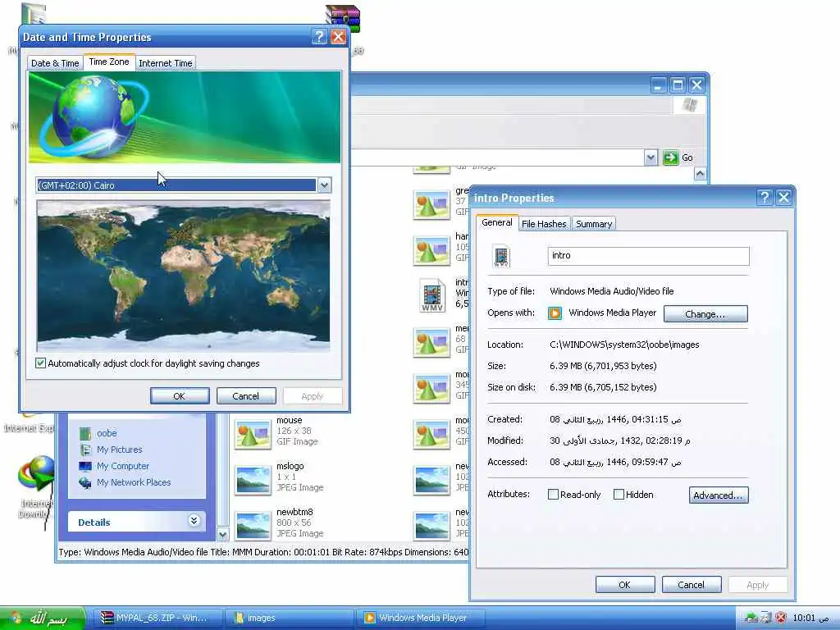Click OK in intro Properties

tap(624, 585)
